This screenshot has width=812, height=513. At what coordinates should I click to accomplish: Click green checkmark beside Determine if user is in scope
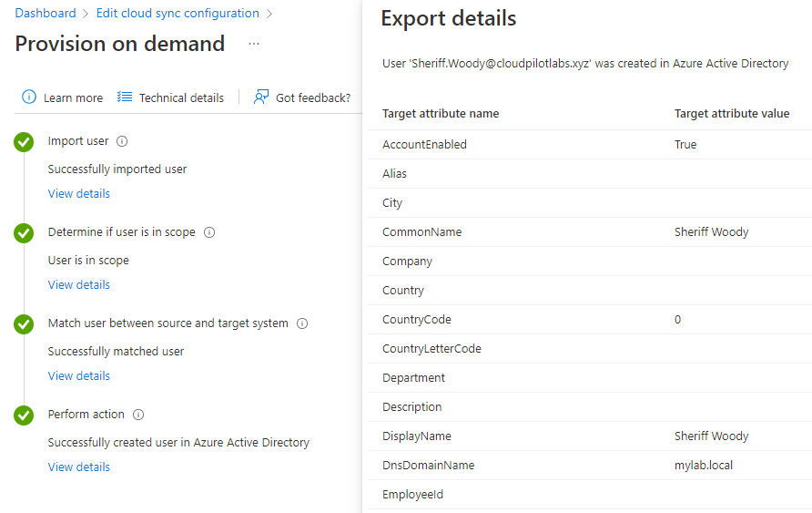pyautogui.click(x=24, y=233)
